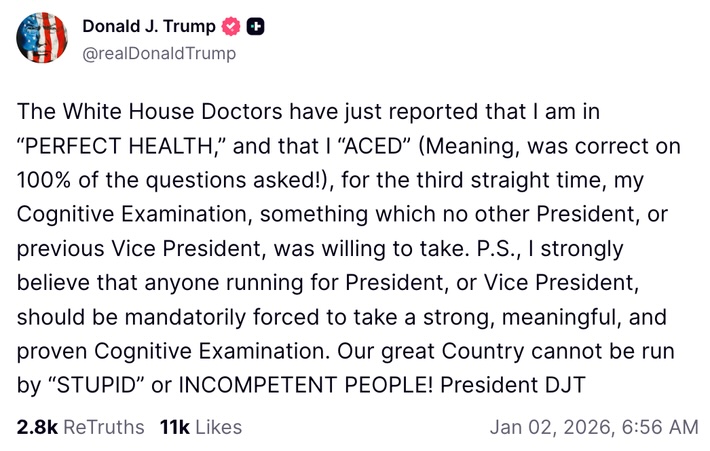The width and height of the screenshot is (710, 451).
Task: Show the 11k Likes list
Action: coord(200,427)
